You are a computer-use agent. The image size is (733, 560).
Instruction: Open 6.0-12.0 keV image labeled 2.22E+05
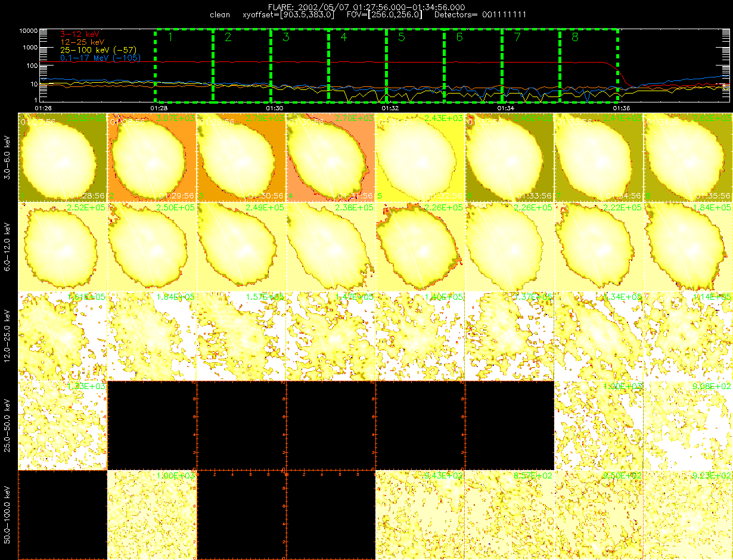[x=599, y=247]
